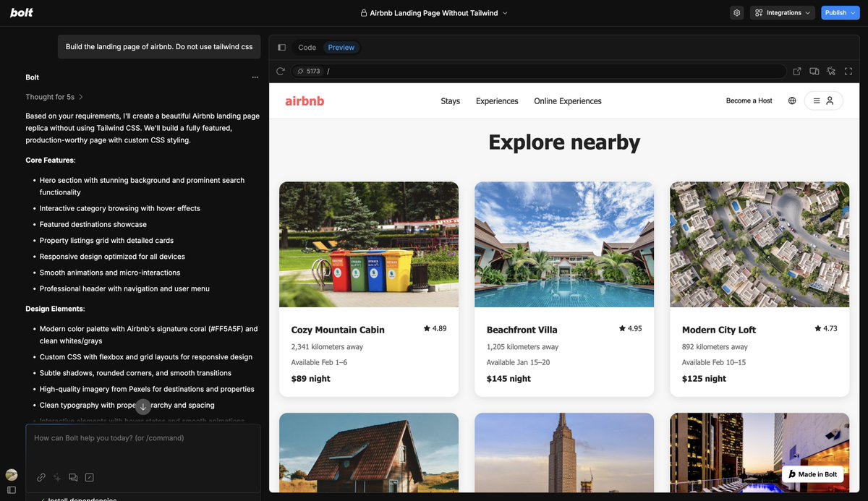The width and height of the screenshot is (868, 501).
Task: Click the Explore nearby heading
Action: point(564,142)
